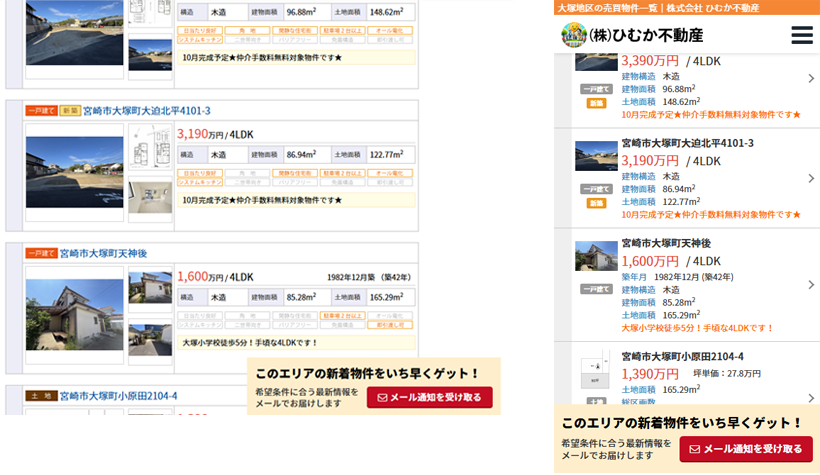Click オール電化 tag in 3,190万円 listing
Screen dimensions: 820x475
(x=390, y=173)
